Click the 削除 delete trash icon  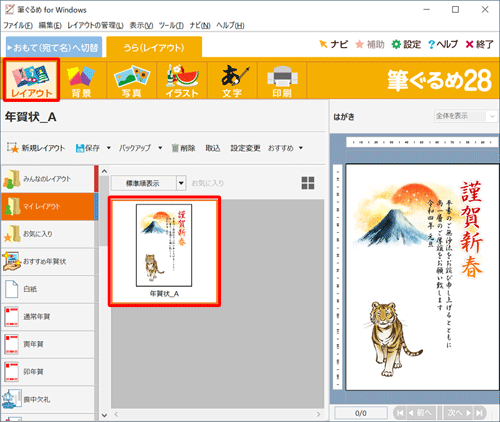pyautogui.click(x=183, y=148)
